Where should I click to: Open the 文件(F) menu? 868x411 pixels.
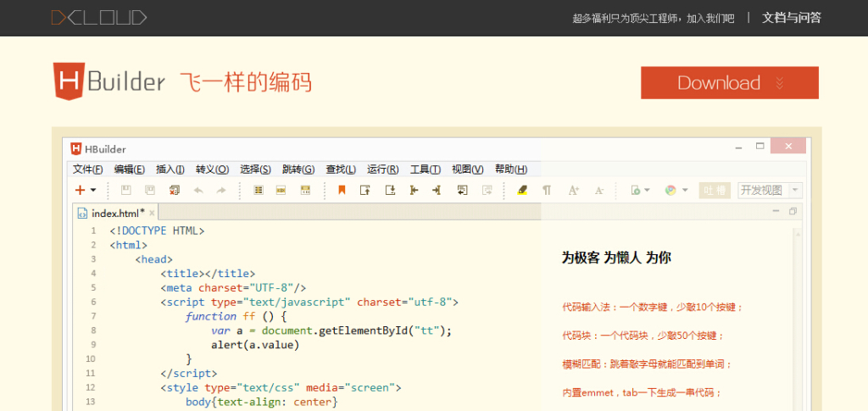click(x=88, y=169)
